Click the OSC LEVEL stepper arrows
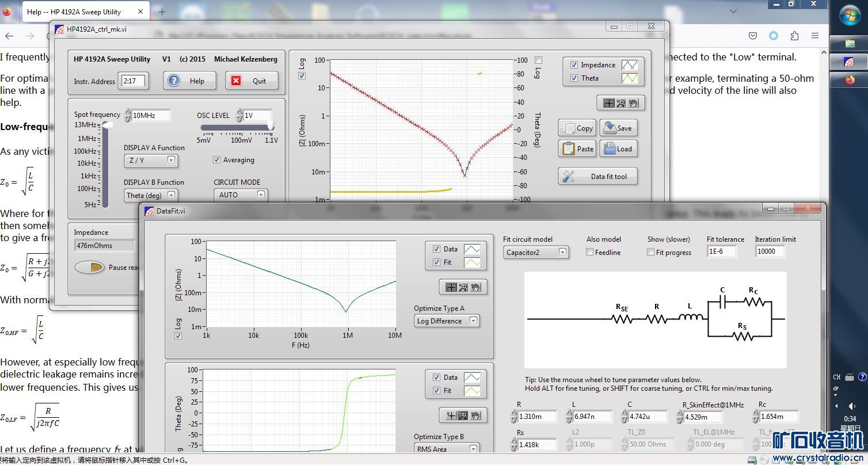The width and height of the screenshot is (868, 465). [x=239, y=115]
